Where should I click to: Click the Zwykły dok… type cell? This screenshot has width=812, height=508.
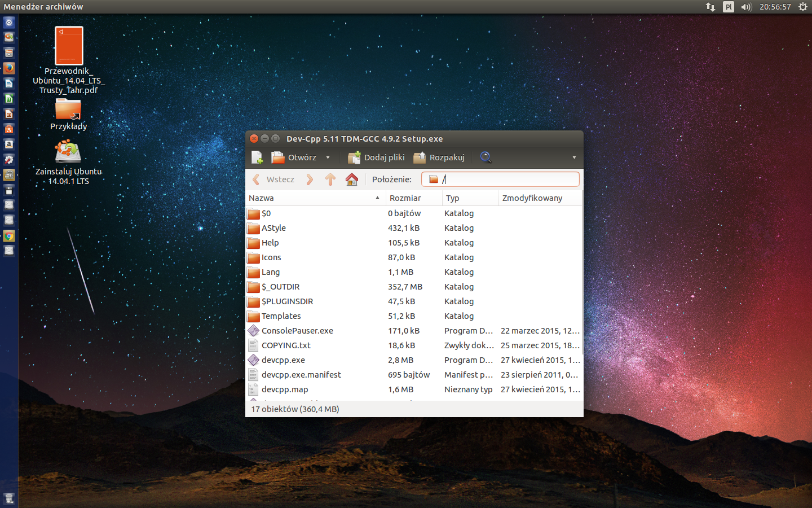click(x=469, y=345)
